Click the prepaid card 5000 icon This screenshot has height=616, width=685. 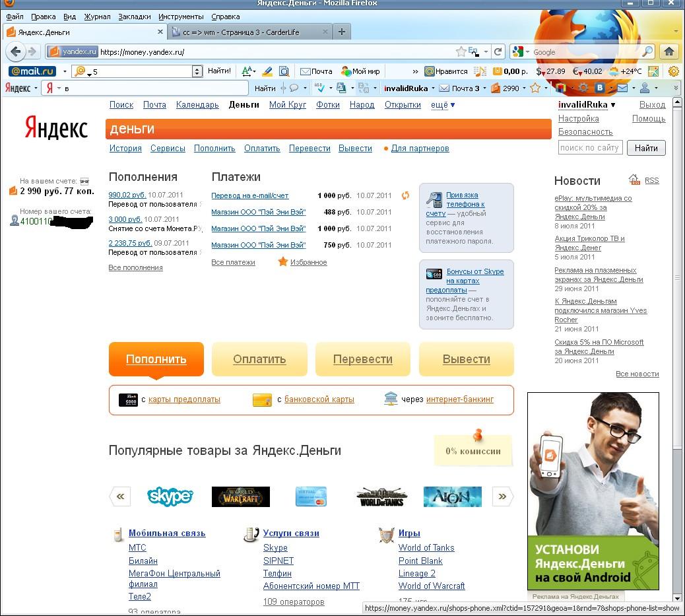(x=128, y=399)
